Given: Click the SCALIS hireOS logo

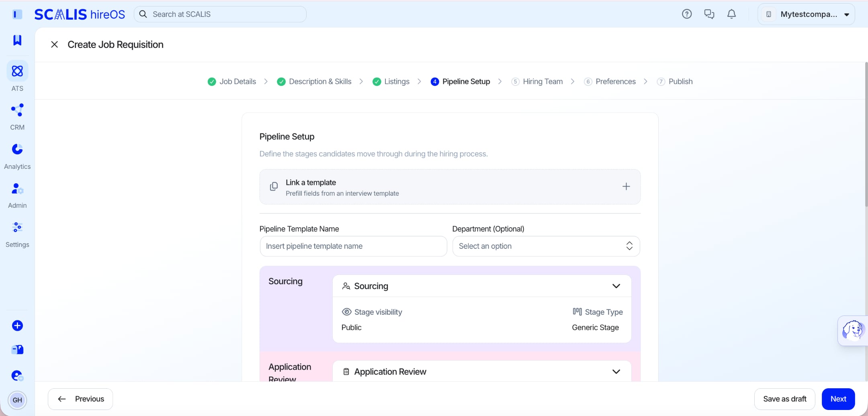Looking at the screenshot, I should pos(80,14).
